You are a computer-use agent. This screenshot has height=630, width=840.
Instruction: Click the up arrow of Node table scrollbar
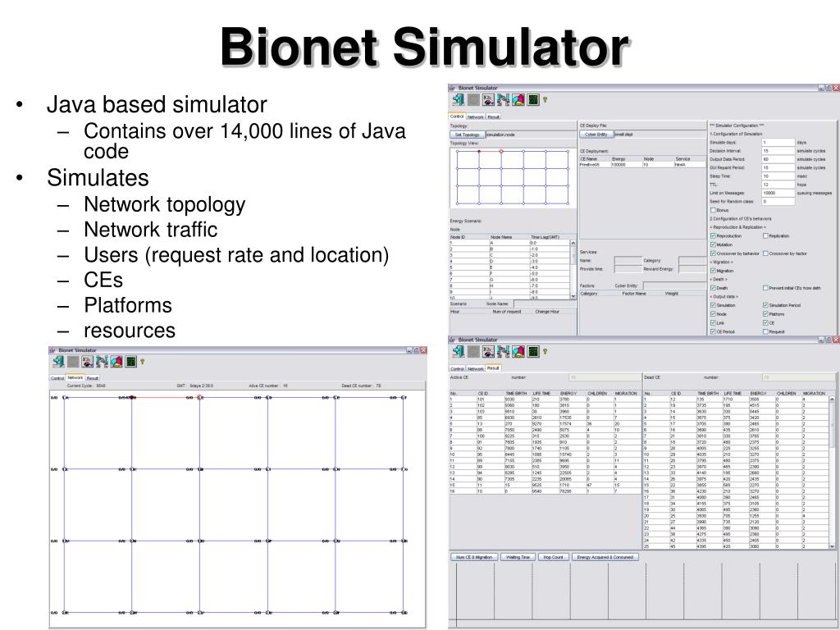tap(573, 243)
